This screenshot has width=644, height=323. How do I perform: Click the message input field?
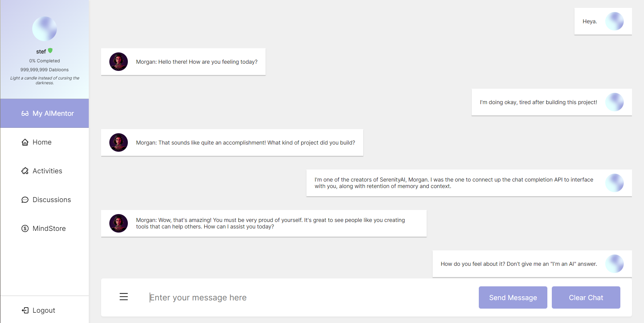click(240, 297)
